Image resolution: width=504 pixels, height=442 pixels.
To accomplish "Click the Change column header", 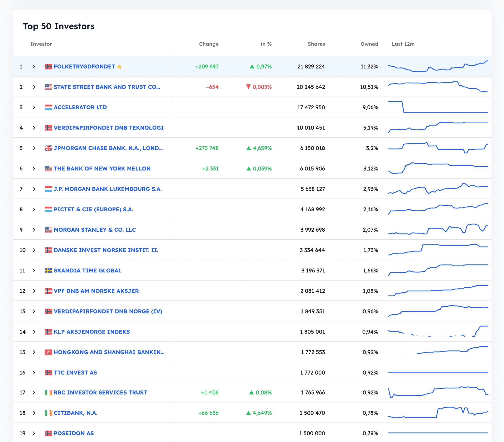I will click(209, 44).
